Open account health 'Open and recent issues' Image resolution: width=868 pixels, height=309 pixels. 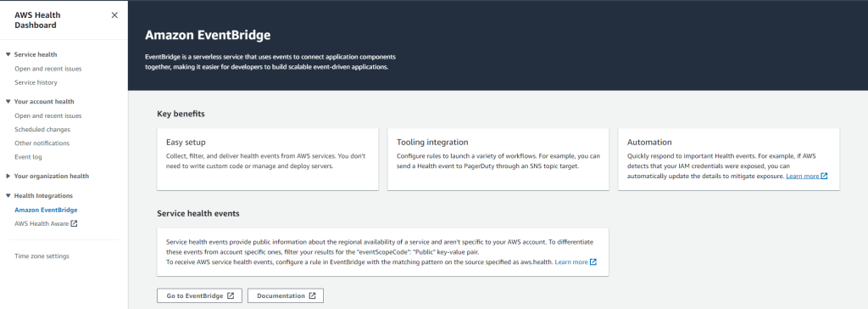click(x=48, y=116)
